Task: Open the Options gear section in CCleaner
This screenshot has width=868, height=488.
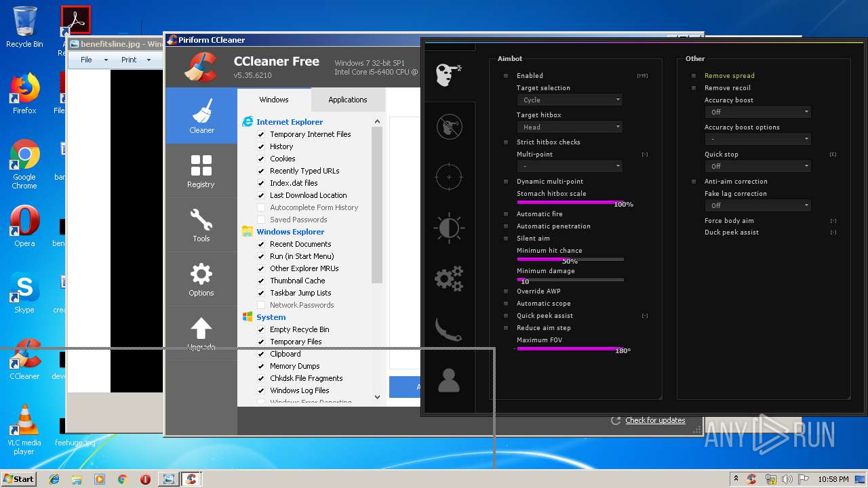Action: 201,279
